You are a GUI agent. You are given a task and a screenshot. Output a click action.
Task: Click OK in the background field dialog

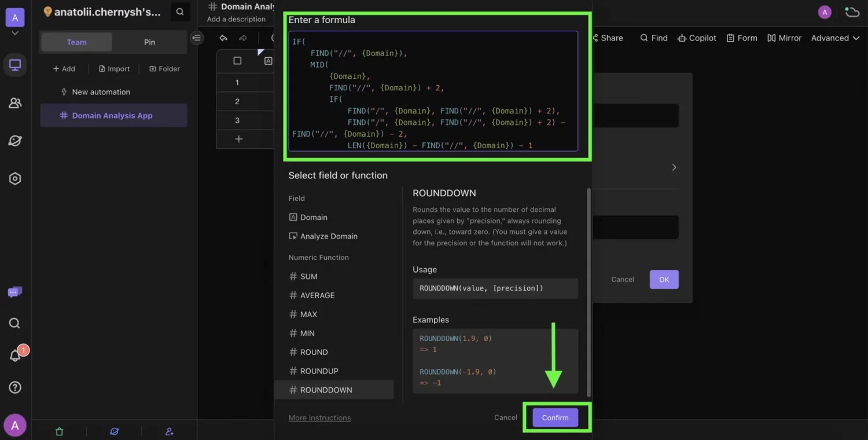coord(664,280)
